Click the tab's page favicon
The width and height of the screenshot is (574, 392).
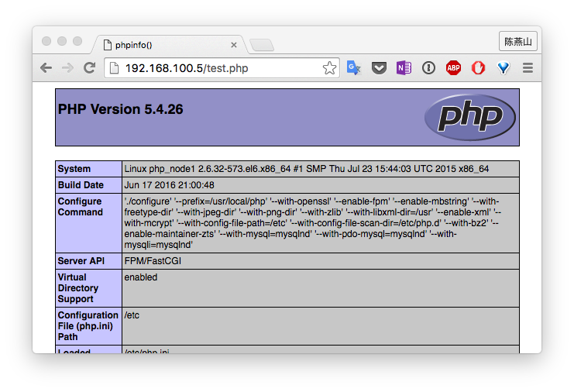coord(107,45)
